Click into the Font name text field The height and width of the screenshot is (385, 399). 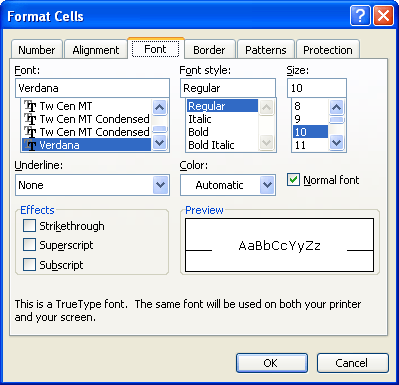pos(92,88)
